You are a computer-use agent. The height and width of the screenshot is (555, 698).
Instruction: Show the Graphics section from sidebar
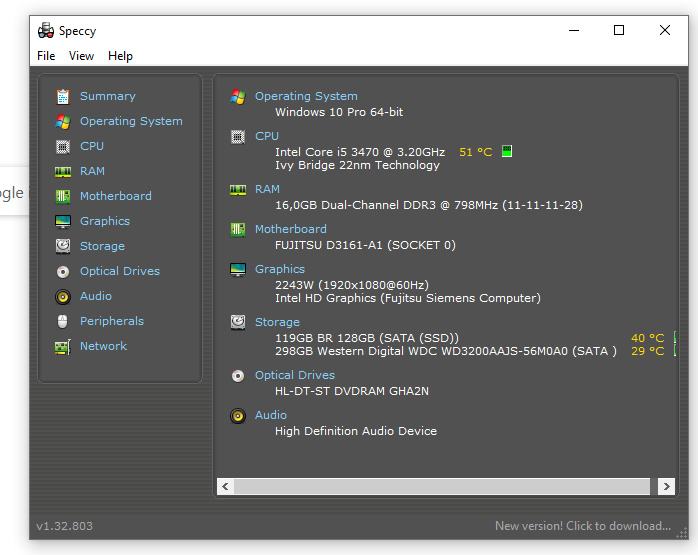click(105, 221)
